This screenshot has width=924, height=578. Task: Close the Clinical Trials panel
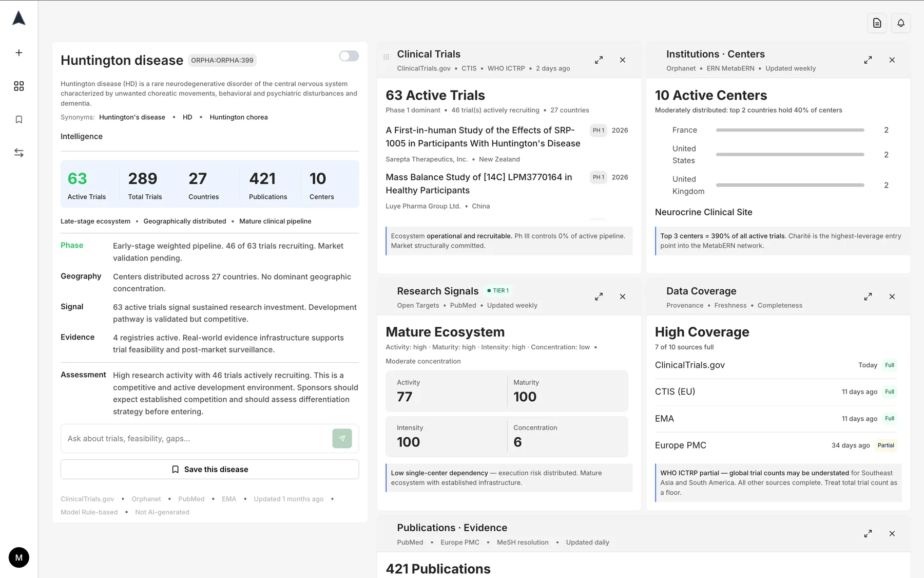click(x=623, y=60)
